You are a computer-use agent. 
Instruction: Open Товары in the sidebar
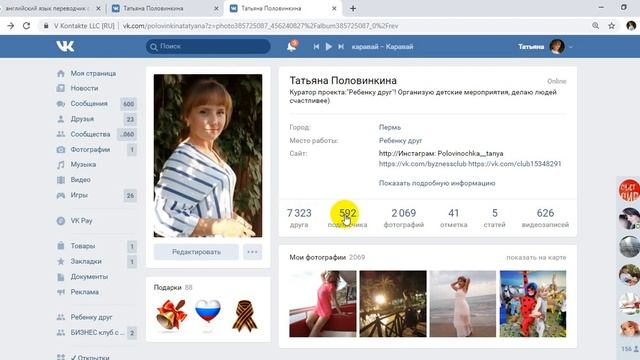83,246
